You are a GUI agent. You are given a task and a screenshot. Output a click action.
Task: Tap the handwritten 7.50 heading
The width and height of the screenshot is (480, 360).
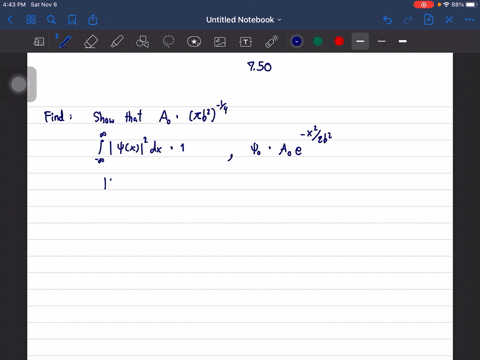pyautogui.click(x=259, y=67)
